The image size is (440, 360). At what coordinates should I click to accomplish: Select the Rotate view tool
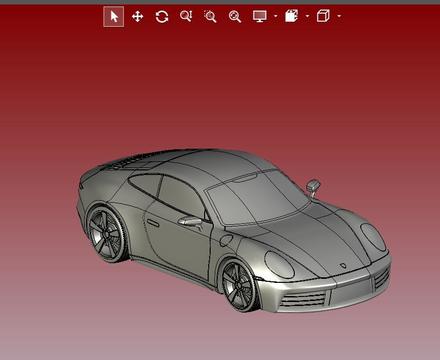pyautogui.click(x=162, y=17)
